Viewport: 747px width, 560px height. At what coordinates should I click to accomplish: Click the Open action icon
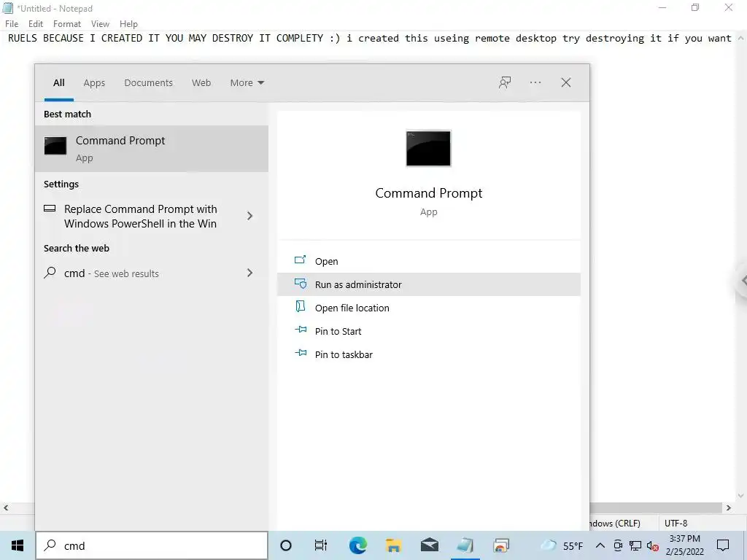[x=300, y=260]
